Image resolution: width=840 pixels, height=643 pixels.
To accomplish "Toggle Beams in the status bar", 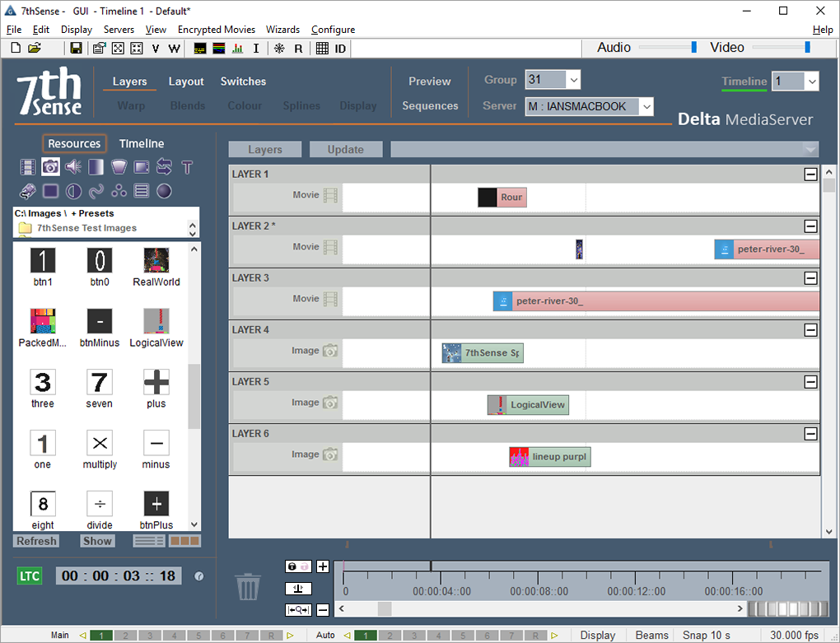I will click(x=652, y=635).
